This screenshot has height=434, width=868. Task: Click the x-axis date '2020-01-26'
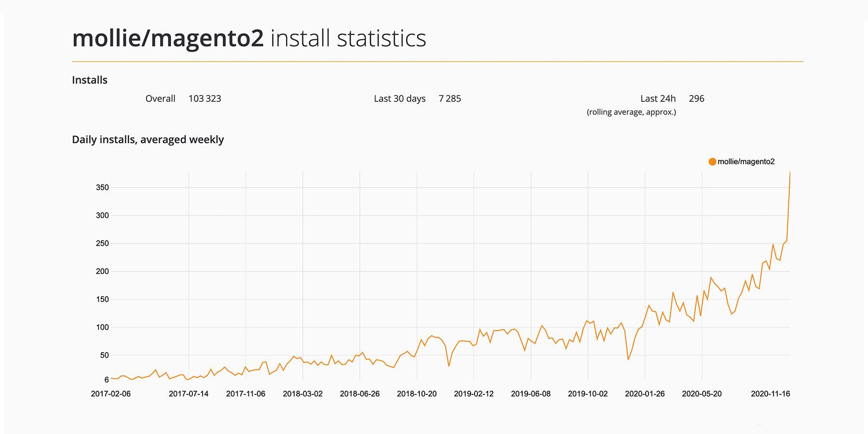point(645,394)
